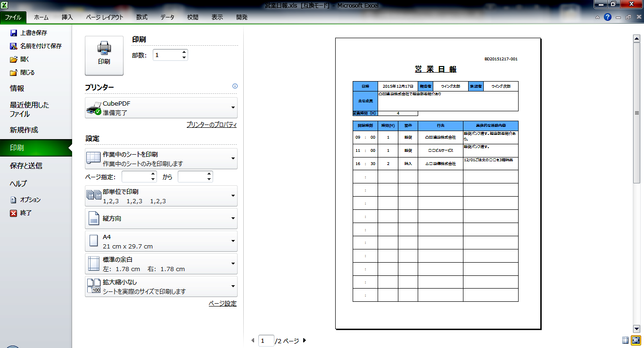This screenshot has width=644, height=348.
Task: Click the 上書き保存 save icon
Action: pos(14,33)
